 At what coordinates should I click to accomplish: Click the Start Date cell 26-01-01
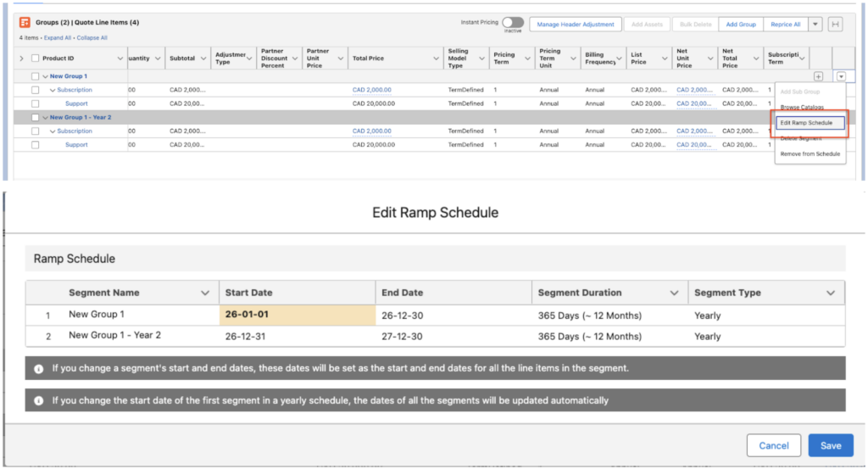[297, 315]
